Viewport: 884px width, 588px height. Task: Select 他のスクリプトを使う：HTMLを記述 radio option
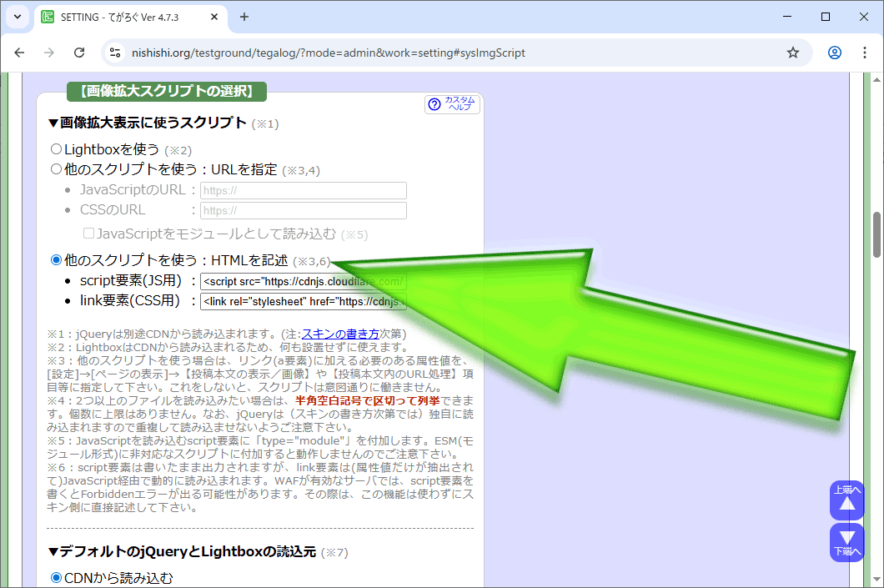[57, 260]
